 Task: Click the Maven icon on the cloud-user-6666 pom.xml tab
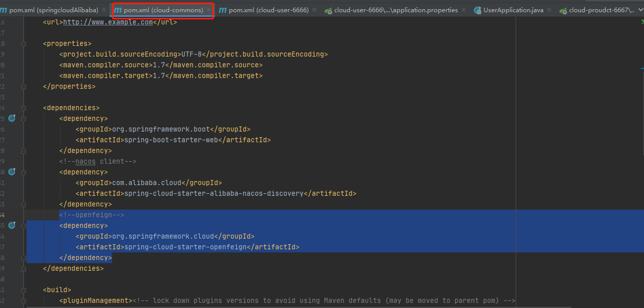tap(223, 10)
